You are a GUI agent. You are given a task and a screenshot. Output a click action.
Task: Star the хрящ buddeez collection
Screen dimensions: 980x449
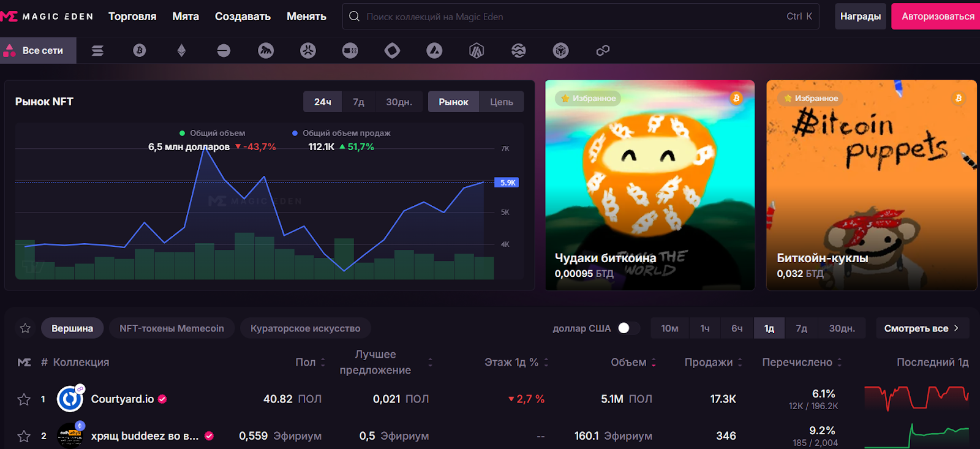click(x=24, y=436)
